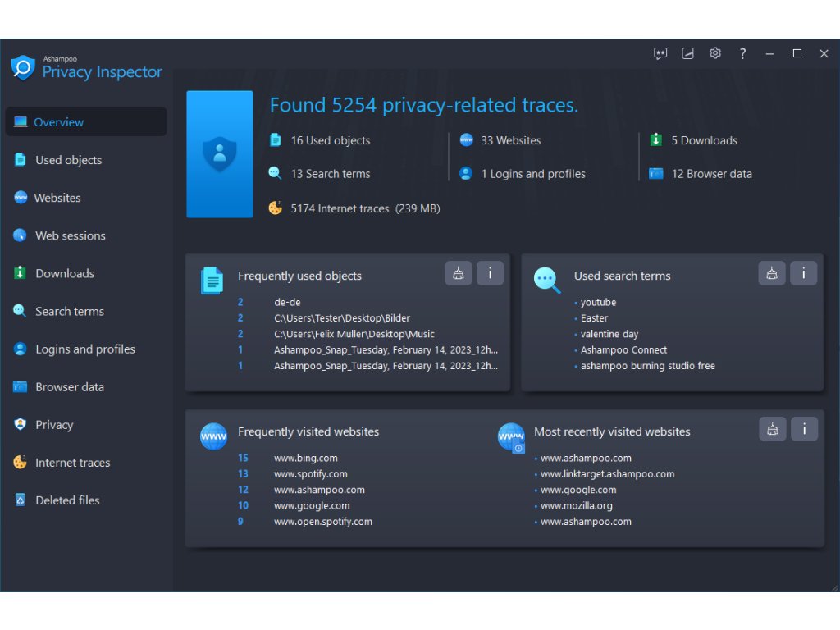
Task: Click the feedback speech bubble icon
Action: [660, 53]
